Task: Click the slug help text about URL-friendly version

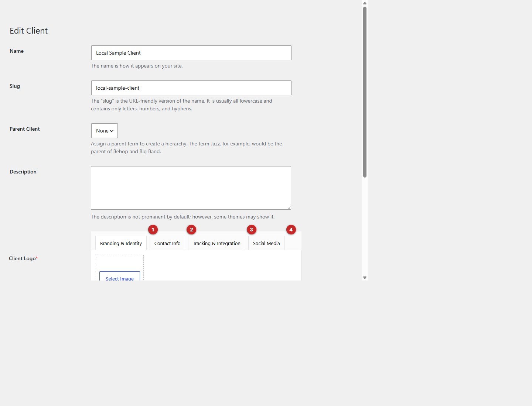Action: (x=181, y=105)
